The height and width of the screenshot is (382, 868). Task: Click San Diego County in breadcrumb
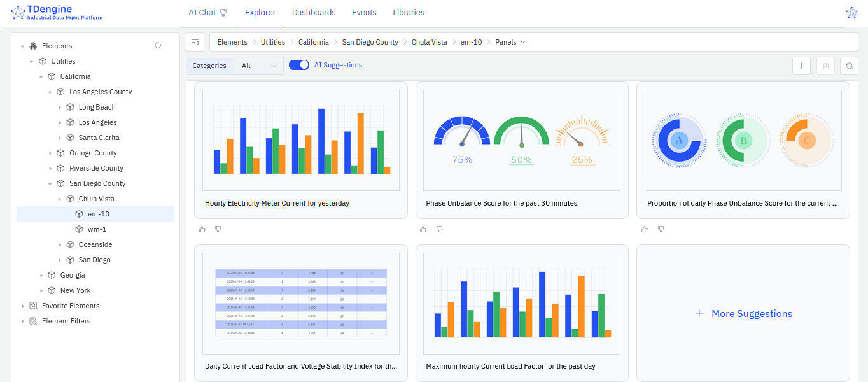coord(370,42)
